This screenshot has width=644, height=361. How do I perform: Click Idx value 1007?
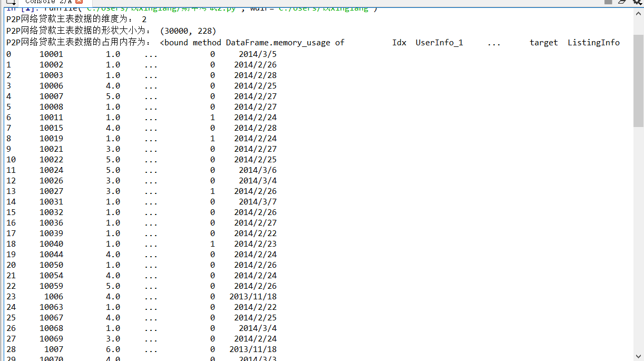click(54, 349)
